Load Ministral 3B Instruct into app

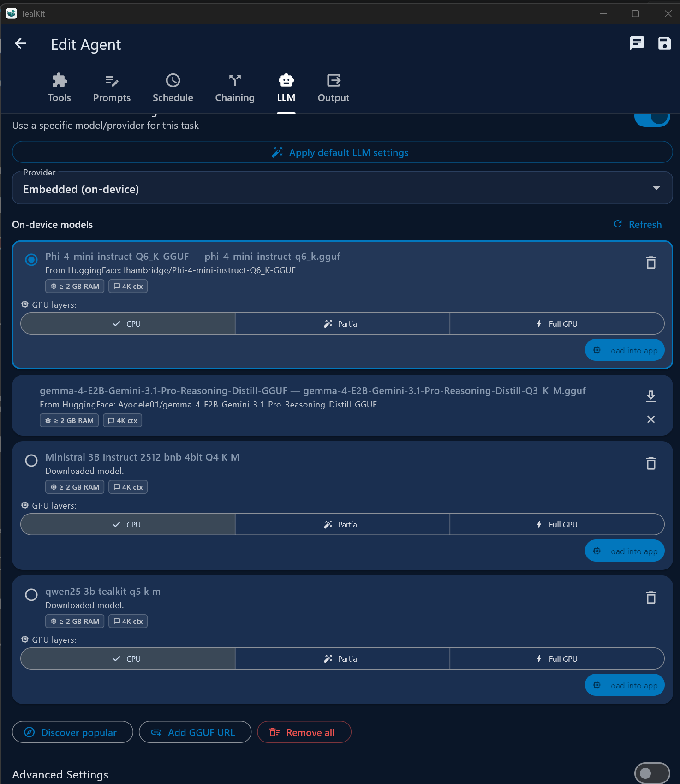(x=625, y=551)
